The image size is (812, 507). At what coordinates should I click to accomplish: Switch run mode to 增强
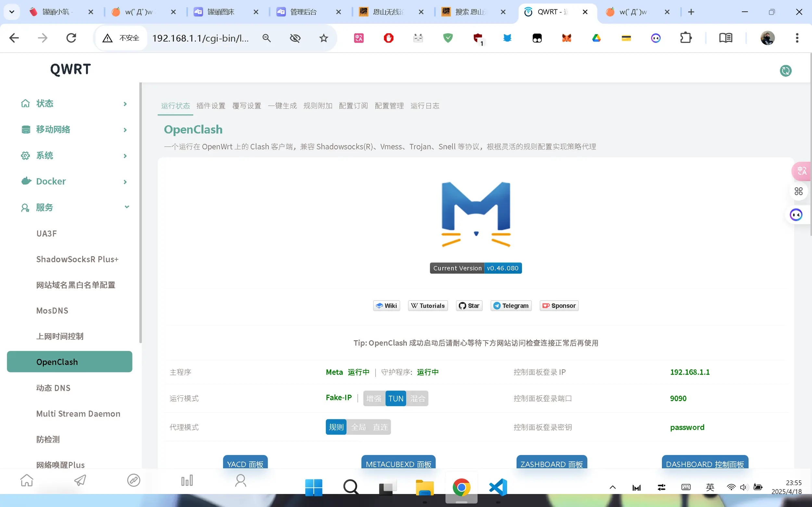[374, 398]
